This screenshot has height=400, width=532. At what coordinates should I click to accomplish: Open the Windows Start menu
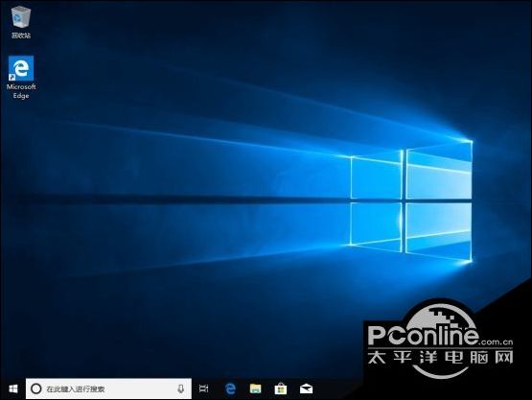[12, 388]
